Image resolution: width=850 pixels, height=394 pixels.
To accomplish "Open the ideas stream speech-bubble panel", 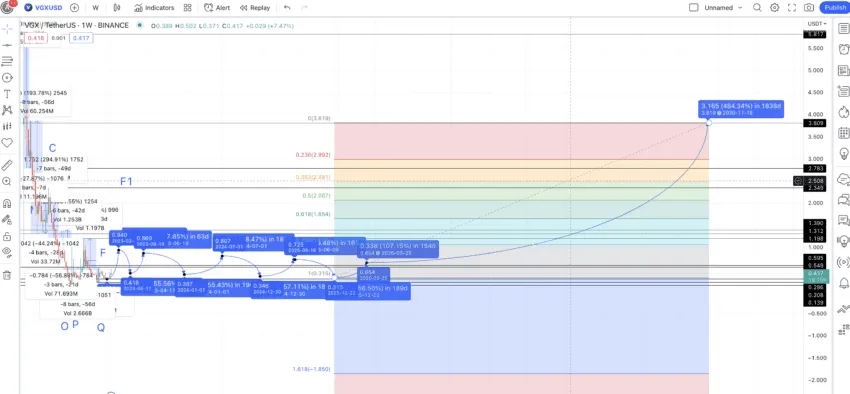I will coord(843,220).
